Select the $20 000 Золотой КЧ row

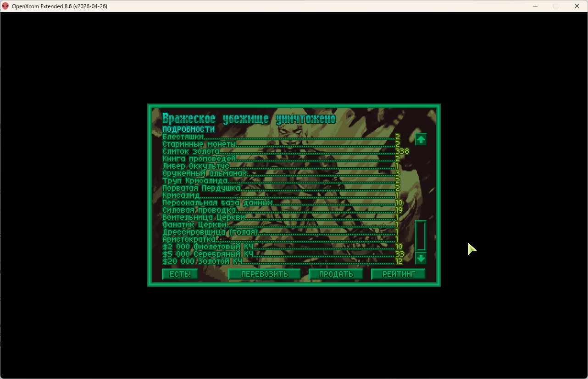[x=286, y=261]
